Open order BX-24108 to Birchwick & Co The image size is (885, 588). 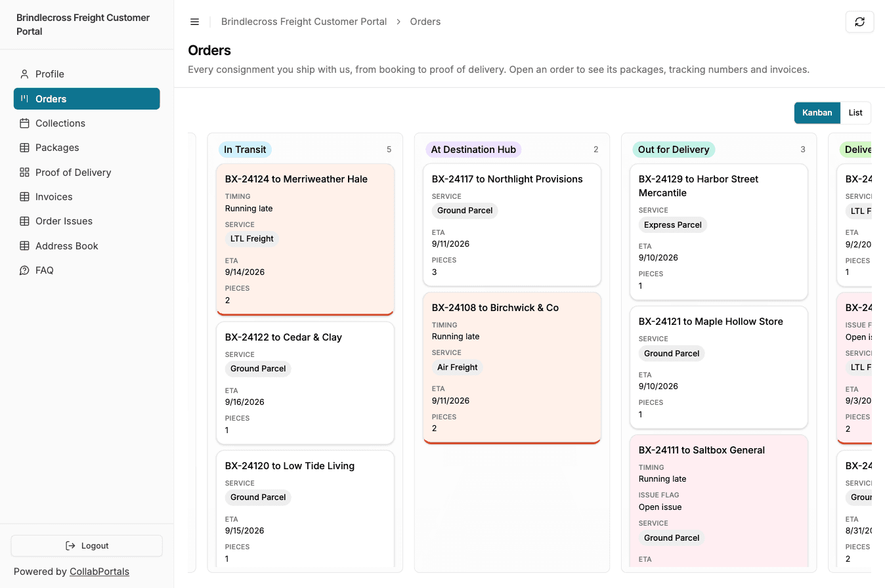click(512, 368)
